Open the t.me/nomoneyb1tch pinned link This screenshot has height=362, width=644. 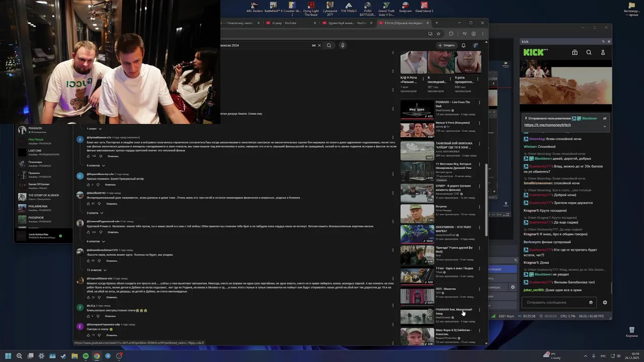coord(547,125)
